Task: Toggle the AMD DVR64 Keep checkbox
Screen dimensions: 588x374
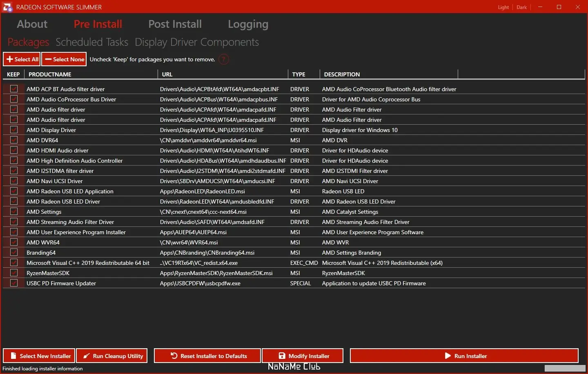Action: 14,140
